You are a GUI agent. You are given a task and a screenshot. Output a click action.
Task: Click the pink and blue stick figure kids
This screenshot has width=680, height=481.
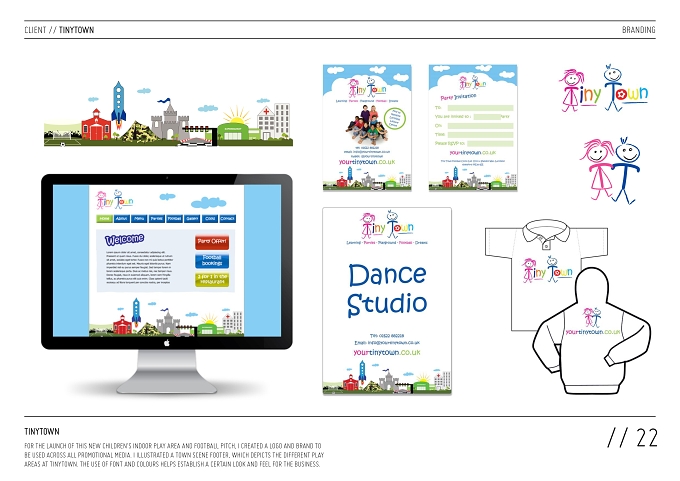pyautogui.click(x=610, y=170)
